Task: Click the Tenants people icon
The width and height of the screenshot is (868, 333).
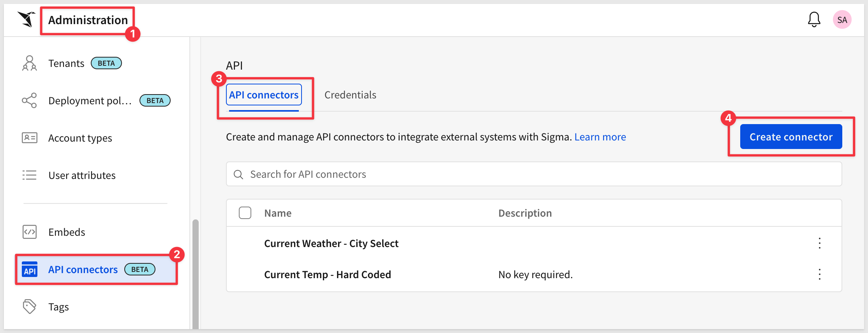Action: (x=30, y=63)
